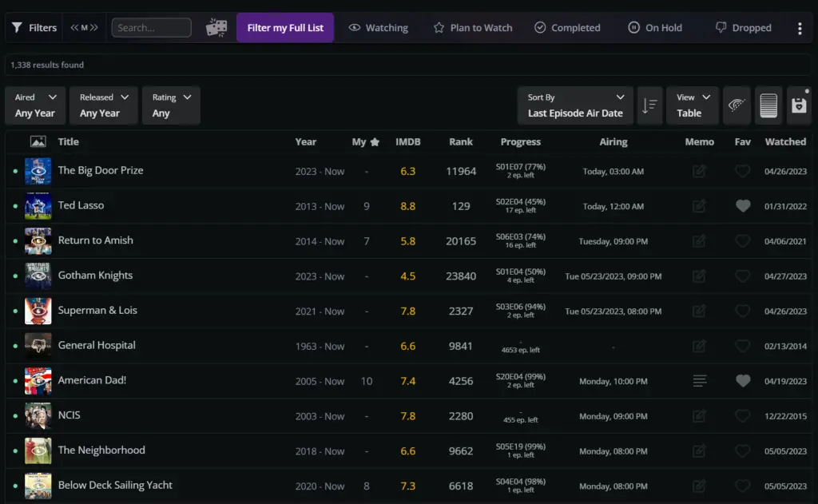Screen dimensions: 818x504
Task: Favorite The Big Door Prize with heart
Action: 742,171
